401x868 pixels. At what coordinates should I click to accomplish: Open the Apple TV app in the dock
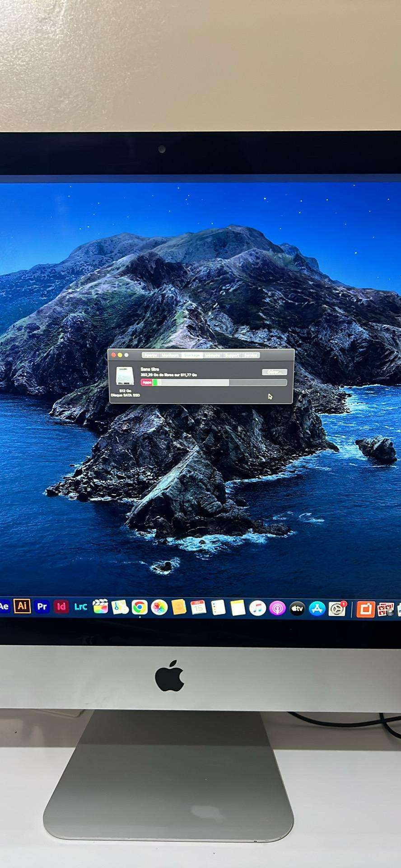(297, 609)
